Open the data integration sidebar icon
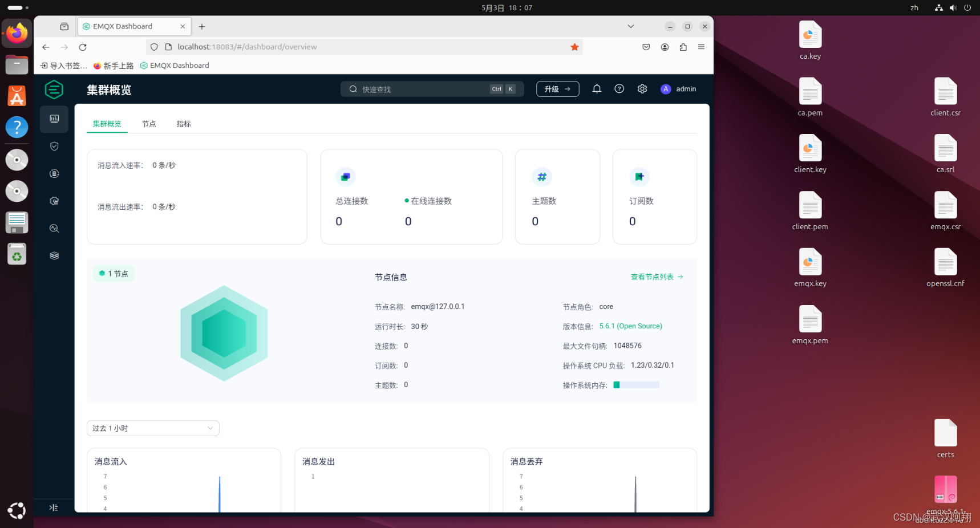980x528 pixels. click(54, 173)
